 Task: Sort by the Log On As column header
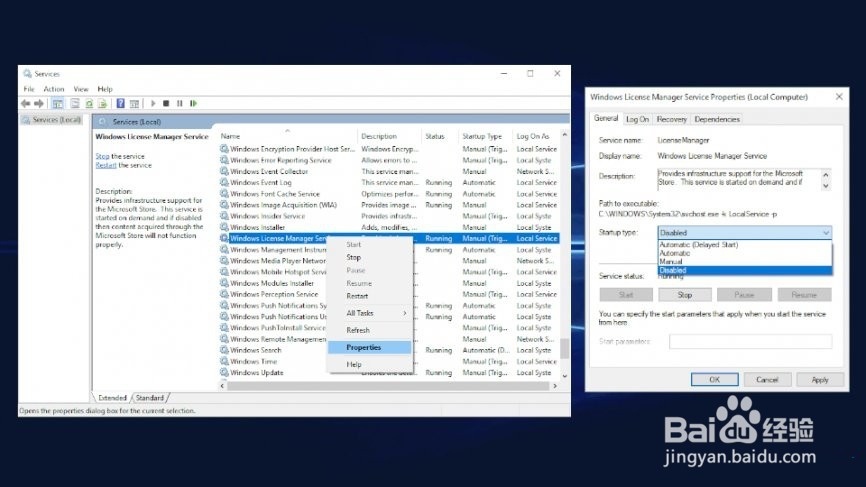[536, 136]
